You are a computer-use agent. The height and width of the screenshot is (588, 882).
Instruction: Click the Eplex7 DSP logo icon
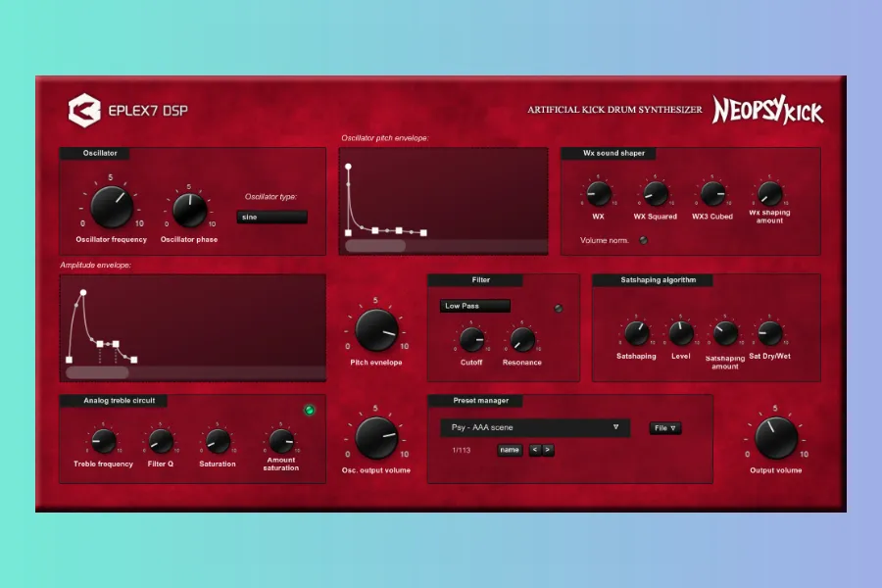(x=84, y=110)
